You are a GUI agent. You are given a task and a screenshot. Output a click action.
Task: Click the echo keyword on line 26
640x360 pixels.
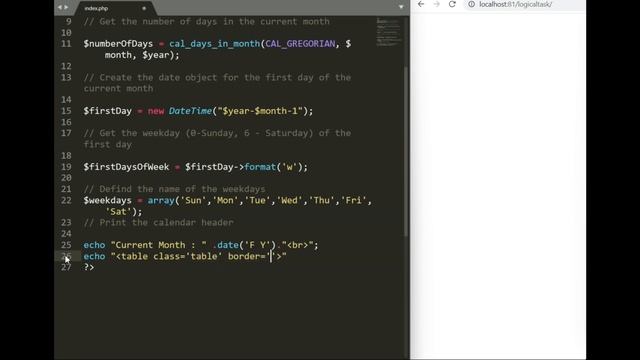94,256
